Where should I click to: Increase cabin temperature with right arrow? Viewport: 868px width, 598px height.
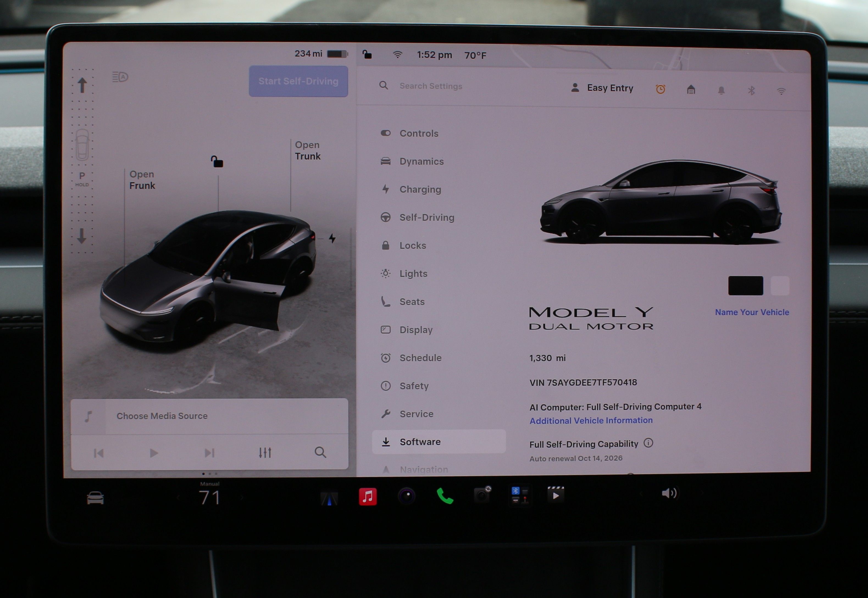[242, 498]
